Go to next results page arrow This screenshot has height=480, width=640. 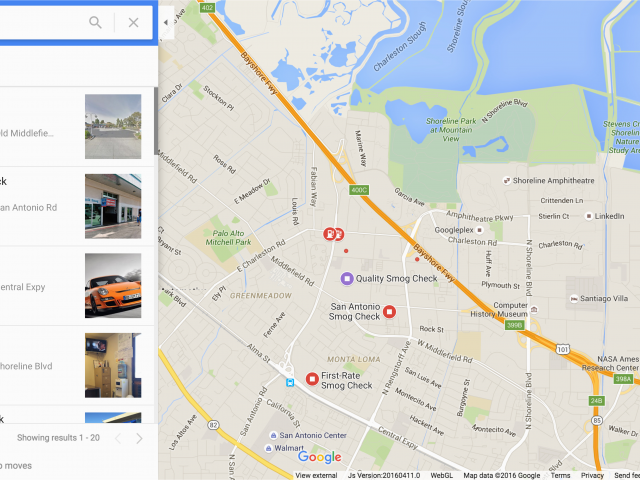pos(139,438)
